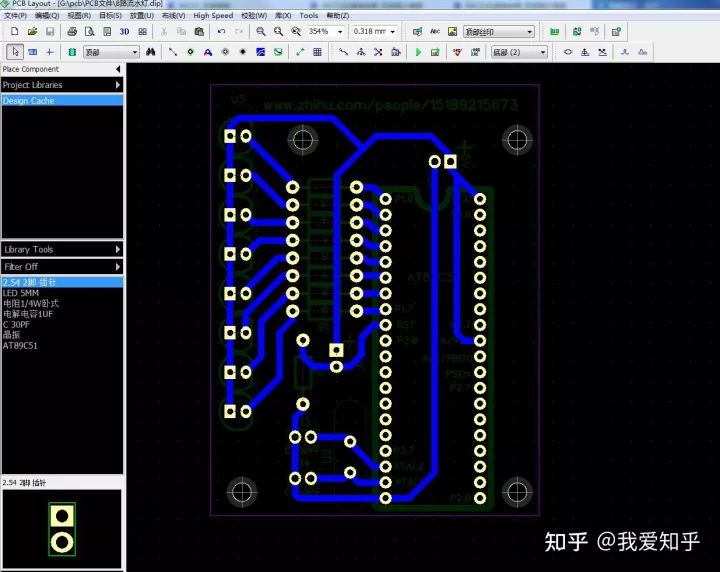Open the 顶部丝印 layer dropdown

[529, 32]
